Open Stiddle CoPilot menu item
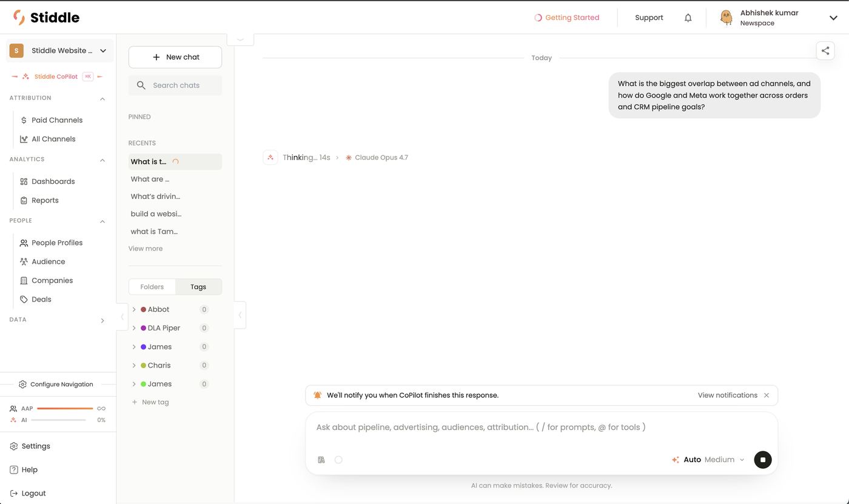The height and width of the screenshot is (504, 849). (56, 76)
